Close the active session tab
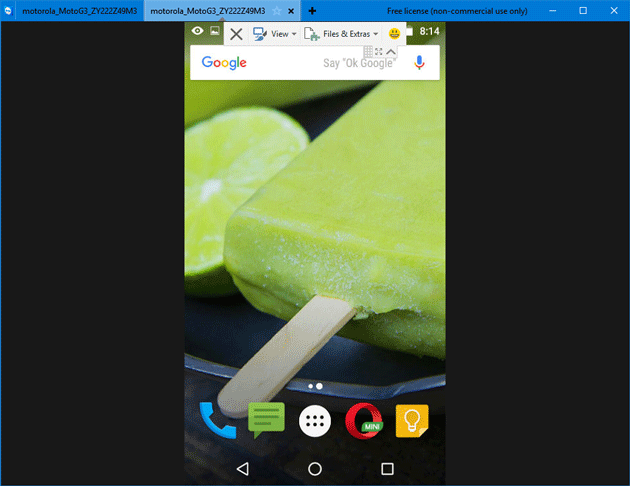The width and height of the screenshot is (630, 486). (291, 11)
